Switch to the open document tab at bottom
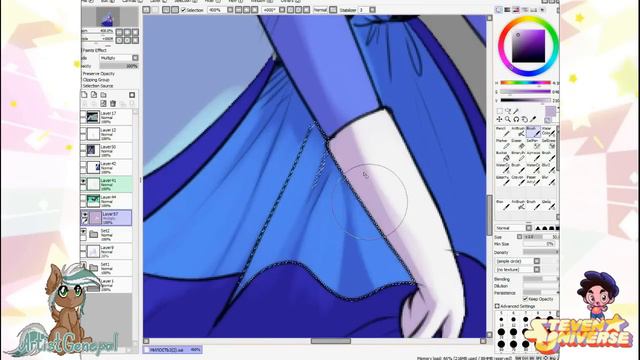This screenshot has width=640, height=360. click(173, 350)
